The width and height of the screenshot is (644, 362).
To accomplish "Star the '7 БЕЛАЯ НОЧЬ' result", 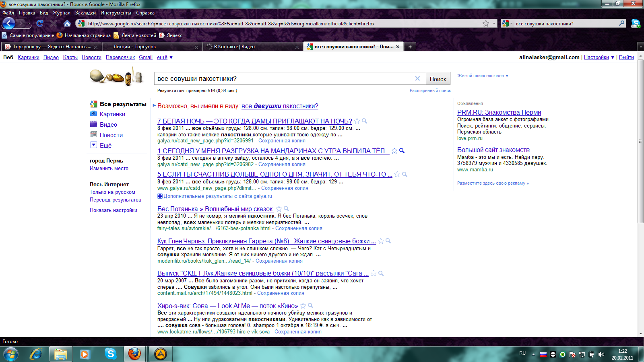I will point(357,121).
